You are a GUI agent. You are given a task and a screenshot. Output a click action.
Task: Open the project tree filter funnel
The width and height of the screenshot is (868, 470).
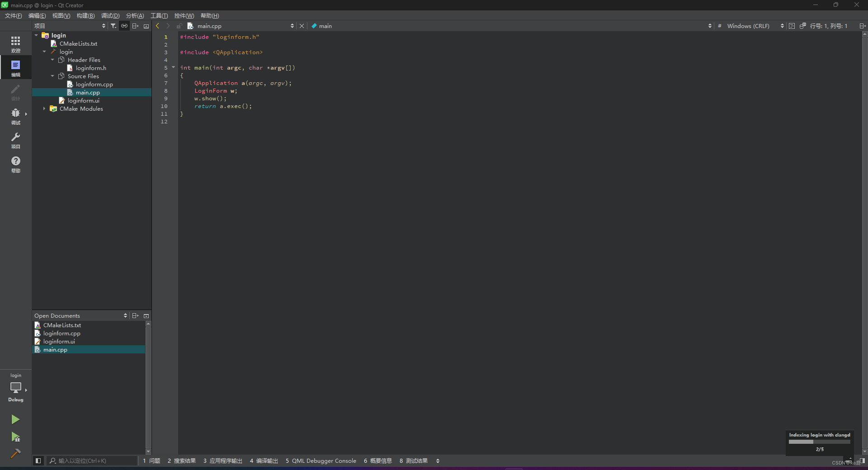pos(113,26)
